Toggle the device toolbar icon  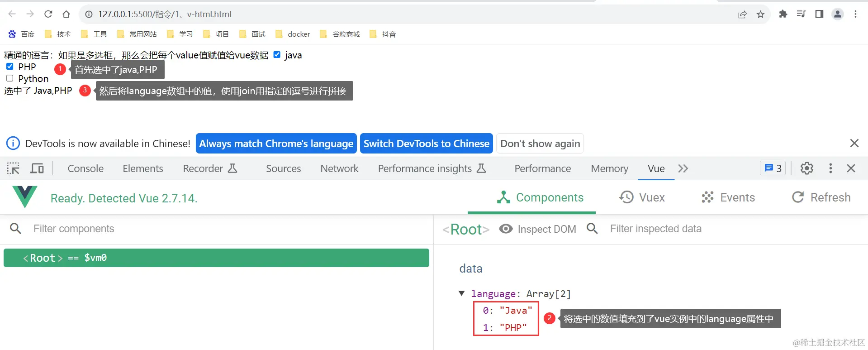click(37, 168)
